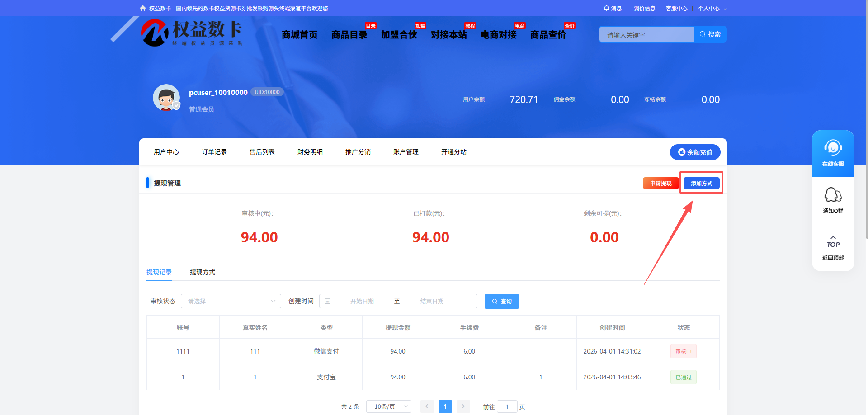Image resolution: width=868 pixels, height=415 pixels.
Task: Open the 在线客服 customer service icon
Action: point(832,147)
